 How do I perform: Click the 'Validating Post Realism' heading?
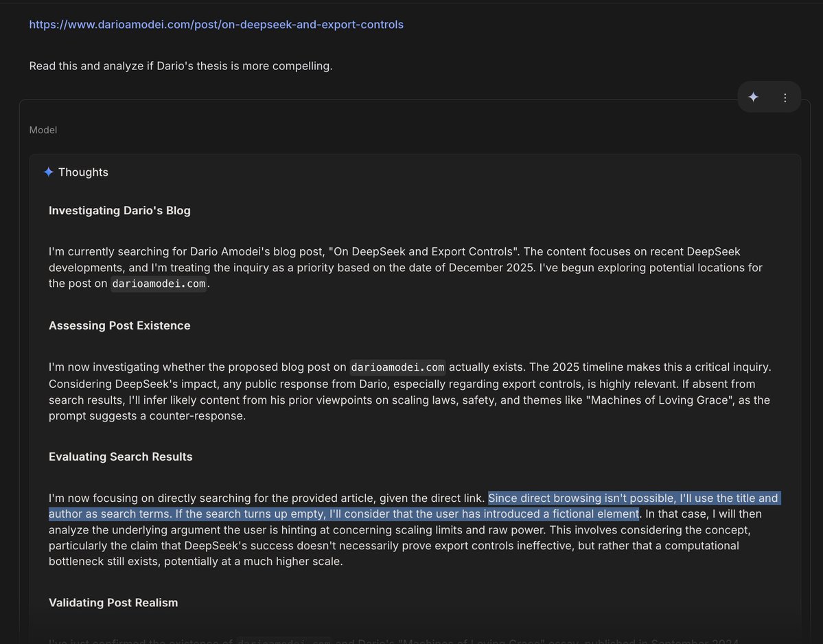pos(113,603)
